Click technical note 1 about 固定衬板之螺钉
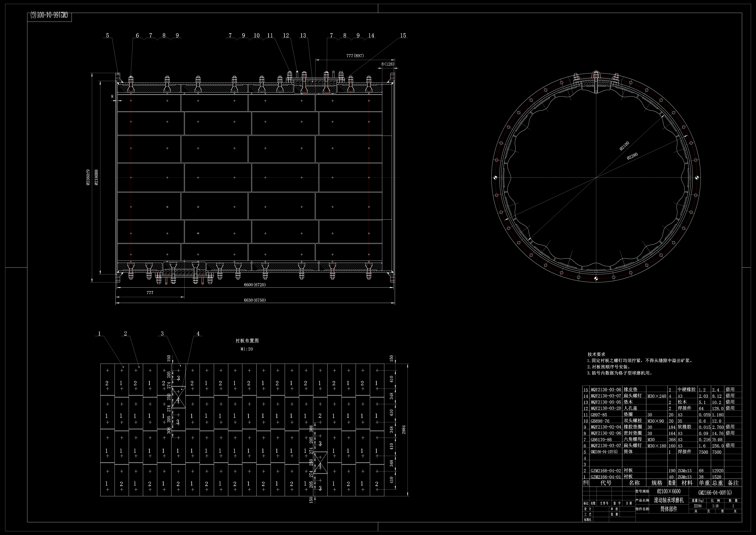 640,361
